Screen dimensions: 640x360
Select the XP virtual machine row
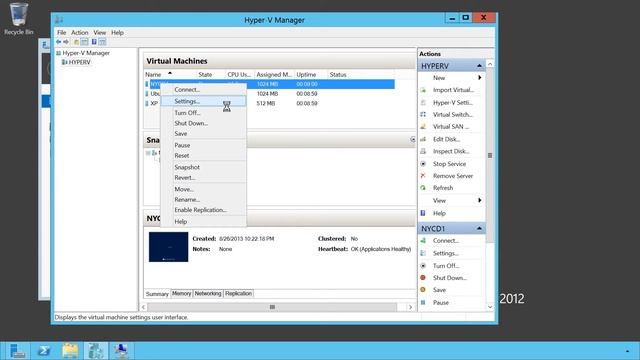coord(269,104)
